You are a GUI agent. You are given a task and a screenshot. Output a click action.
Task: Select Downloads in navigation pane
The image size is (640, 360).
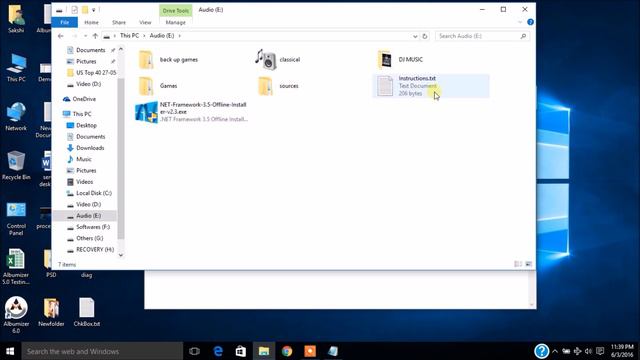click(85, 148)
